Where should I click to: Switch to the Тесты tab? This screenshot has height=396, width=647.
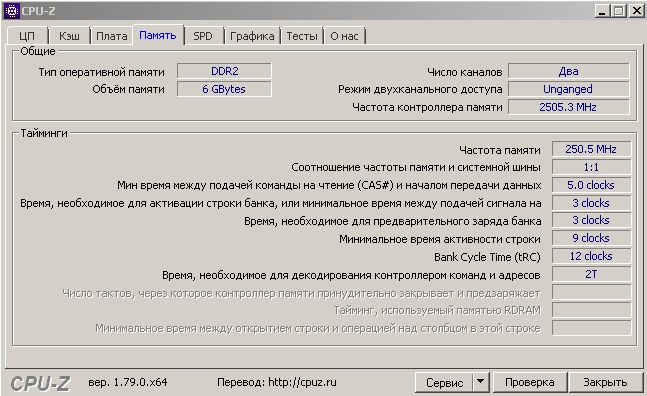click(x=302, y=36)
